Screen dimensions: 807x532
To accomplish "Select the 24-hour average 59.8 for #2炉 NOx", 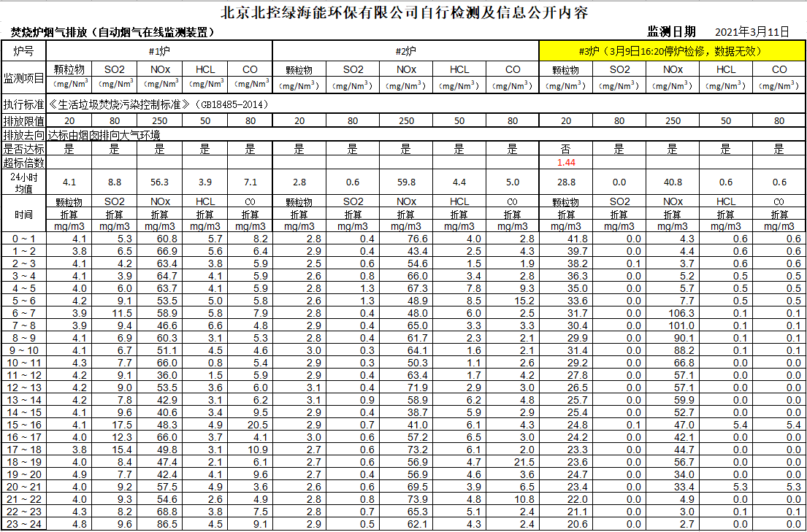I will (x=405, y=182).
